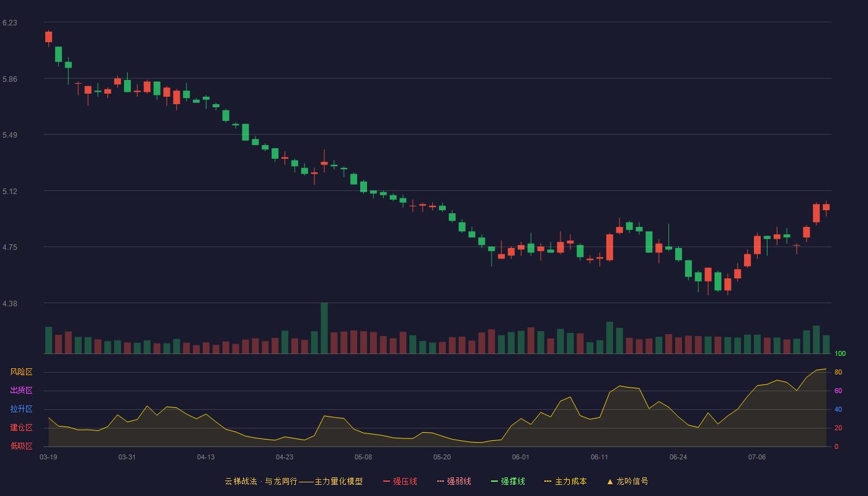The height and width of the screenshot is (496, 868).
Task: Click the tallest green volume bar
Action: tap(324, 328)
